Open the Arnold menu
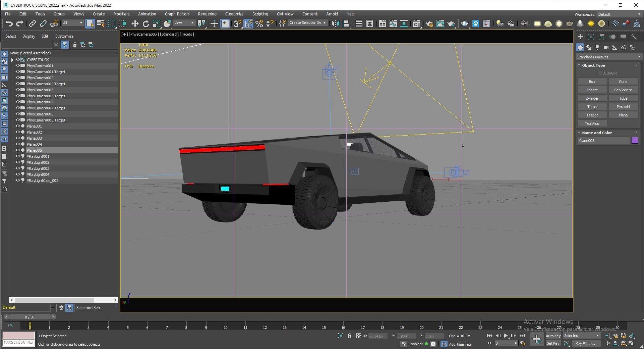The image size is (644, 349). pos(332,14)
